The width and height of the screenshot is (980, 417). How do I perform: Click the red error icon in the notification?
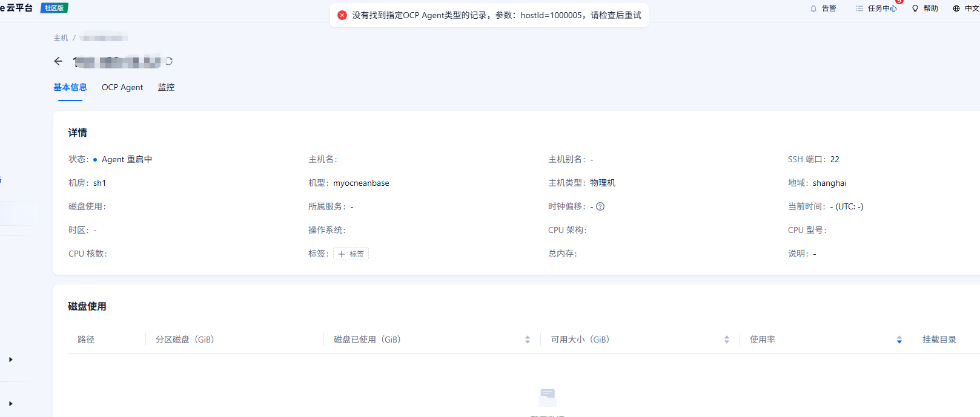tap(342, 15)
